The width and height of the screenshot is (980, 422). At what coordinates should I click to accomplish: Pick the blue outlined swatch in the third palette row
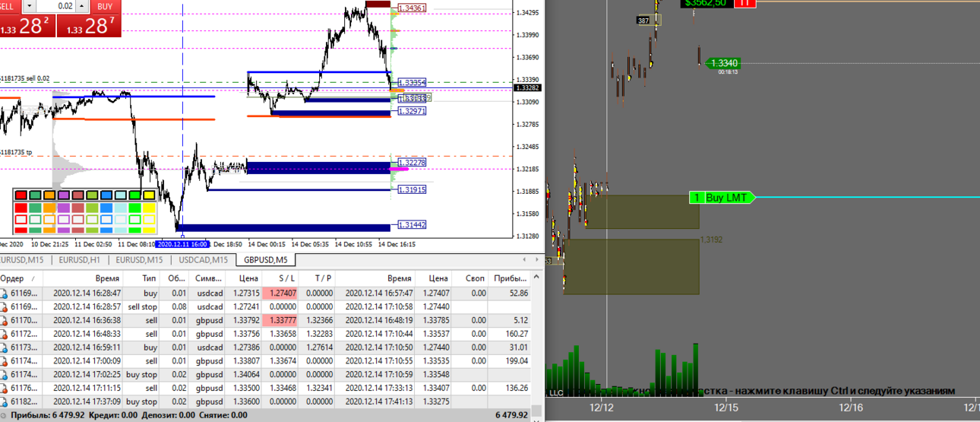106,220
